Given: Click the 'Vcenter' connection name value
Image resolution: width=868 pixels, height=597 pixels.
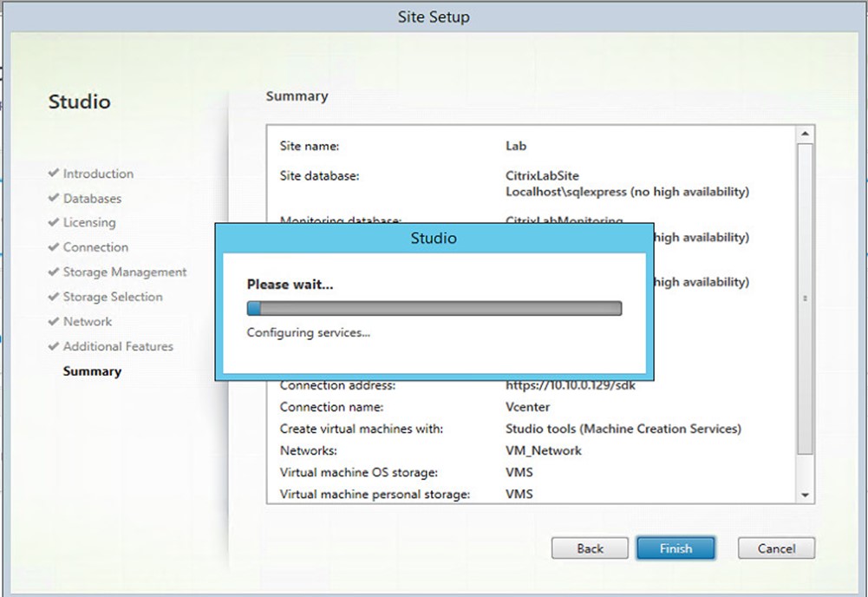Looking at the screenshot, I should pyautogui.click(x=527, y=407).
